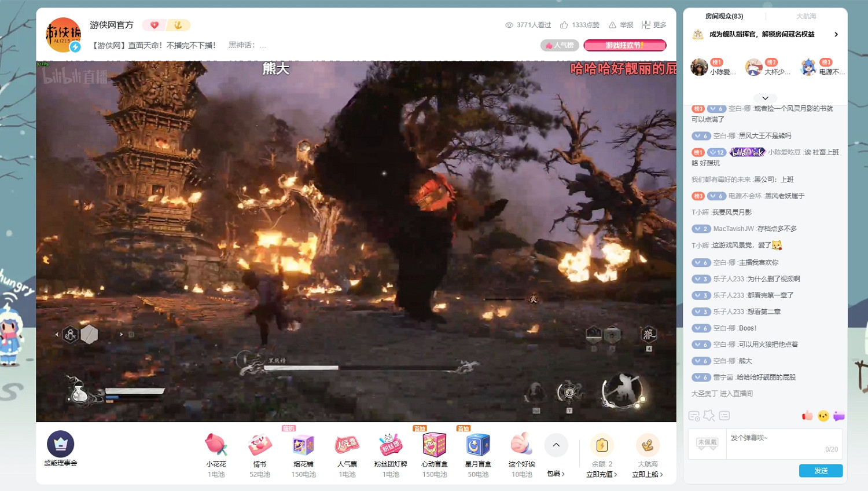Expand the room audience ranking list

(765, 98)
